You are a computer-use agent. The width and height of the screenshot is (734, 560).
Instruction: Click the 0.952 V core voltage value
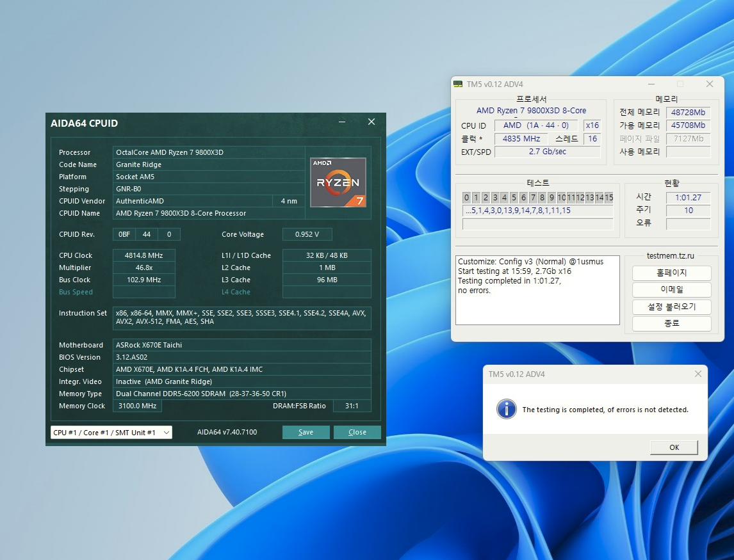[x=307, y=234]
